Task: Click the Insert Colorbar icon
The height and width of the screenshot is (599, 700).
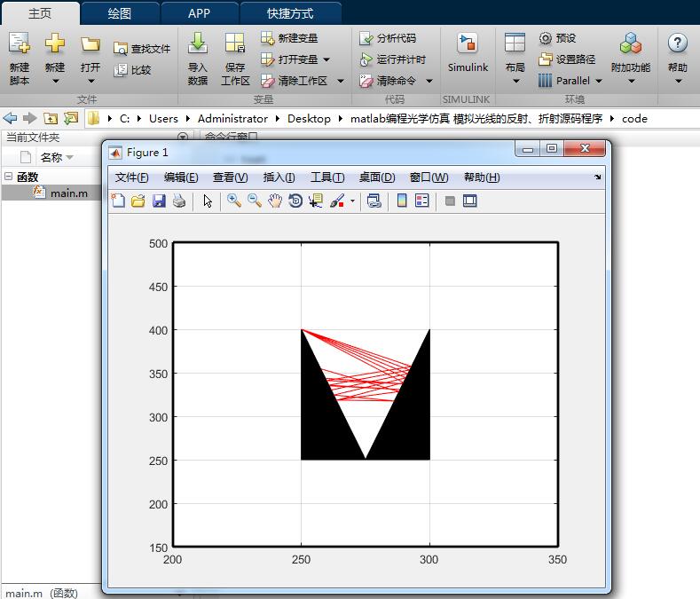Action: 402,201
